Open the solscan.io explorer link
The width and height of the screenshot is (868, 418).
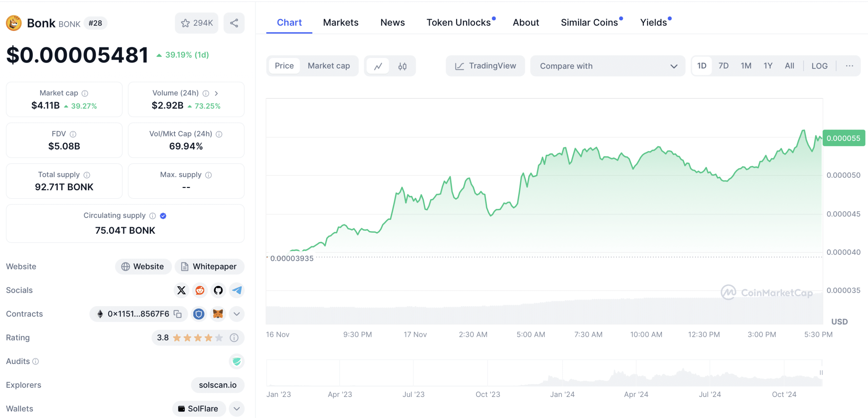218,385
